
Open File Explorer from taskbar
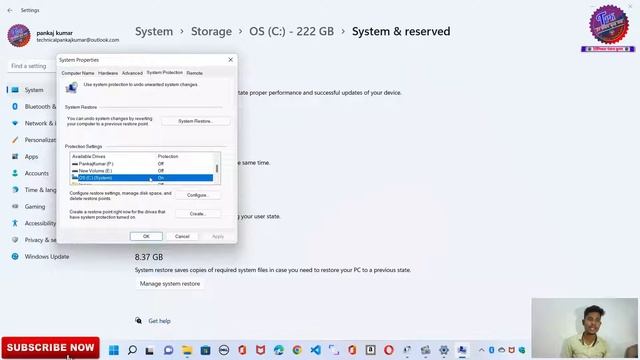point(187,350)
